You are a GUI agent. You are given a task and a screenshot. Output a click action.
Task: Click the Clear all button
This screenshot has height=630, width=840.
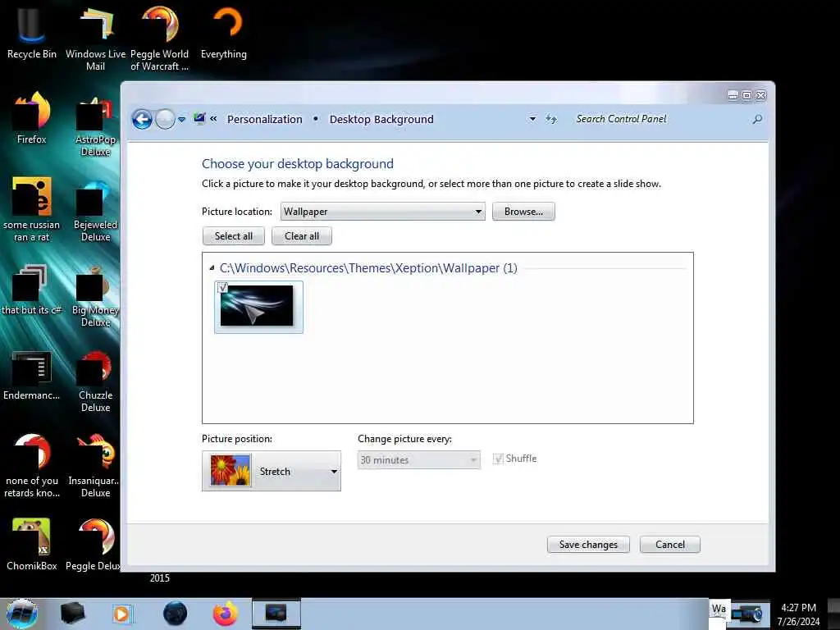tap(302, 235)
